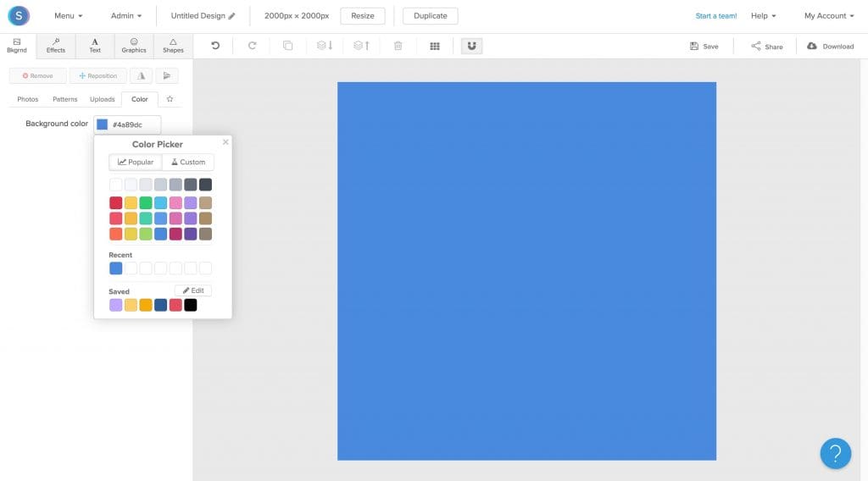This screenshot has width=868, height=481.
Task: Select the Custom color tab
Action: tap(188, 162)
